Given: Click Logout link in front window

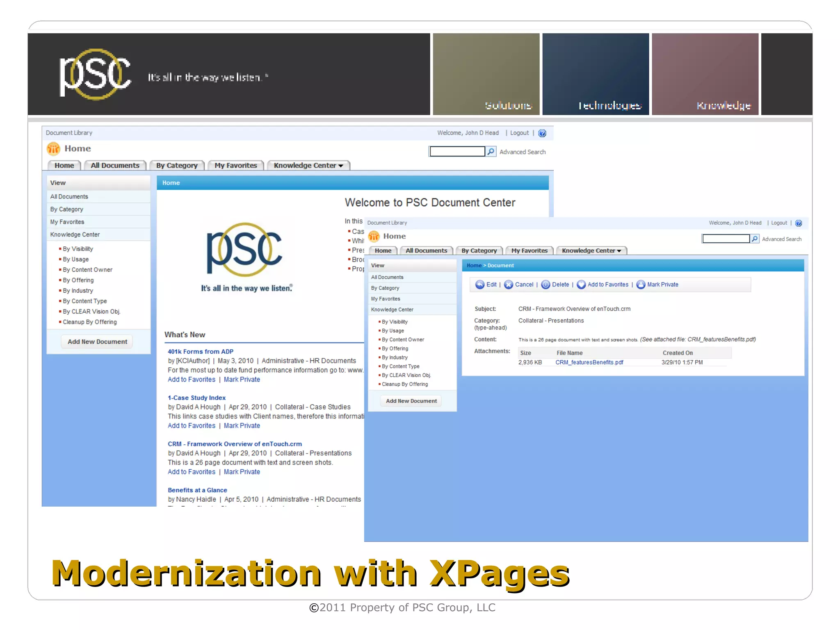Looking at the screenshot, I should [779, 223].
